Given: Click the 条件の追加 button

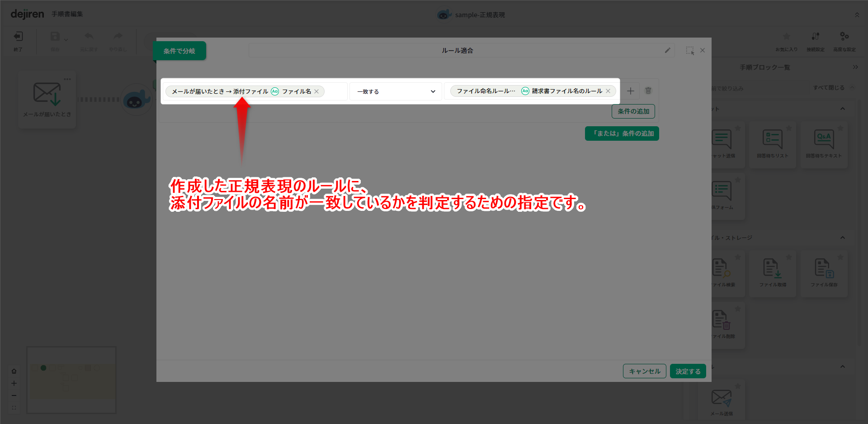Looking at the screenshot, I should [x=633, y=111].
